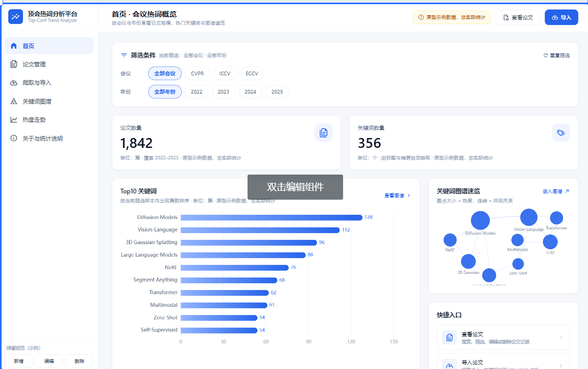The height and width of the screenshot is (369, 588).
Task: Click the Top-Conf Trend Analyzer logo icon
Action: [15, 17]
